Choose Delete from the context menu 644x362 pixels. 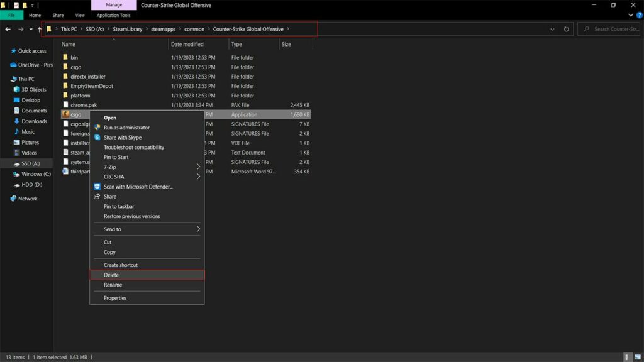(111, 275)
